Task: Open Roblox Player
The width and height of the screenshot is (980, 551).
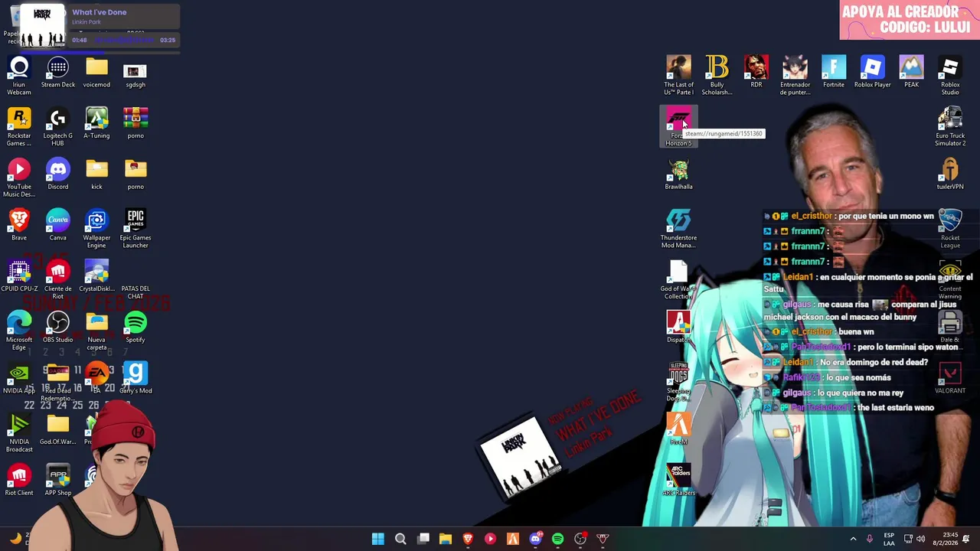Action: click(873, 72)
